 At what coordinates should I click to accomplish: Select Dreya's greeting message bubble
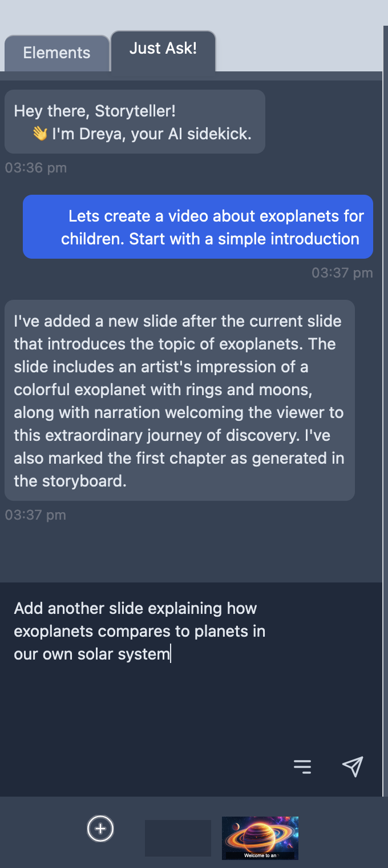[x=135, y=121]
